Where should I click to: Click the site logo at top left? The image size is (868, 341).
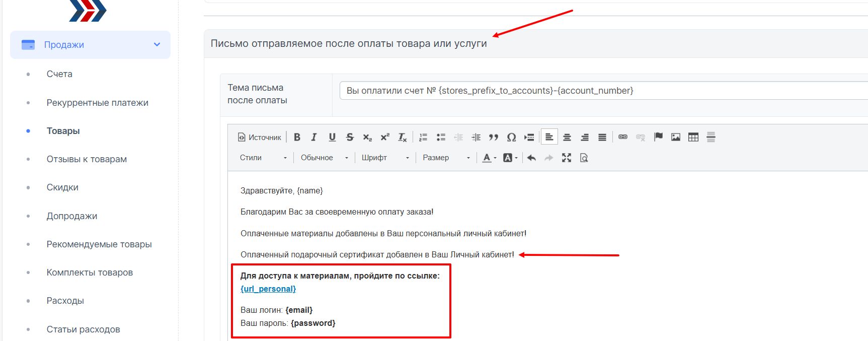88,10
